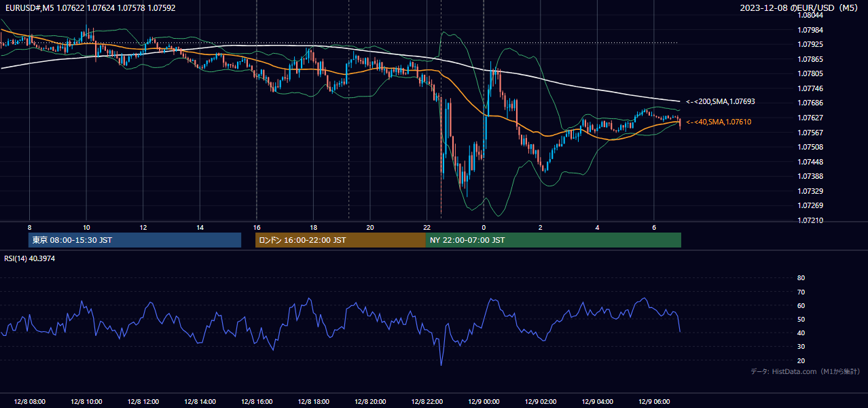Click the 12/9 06:00 bottom time label

point(654,402)
